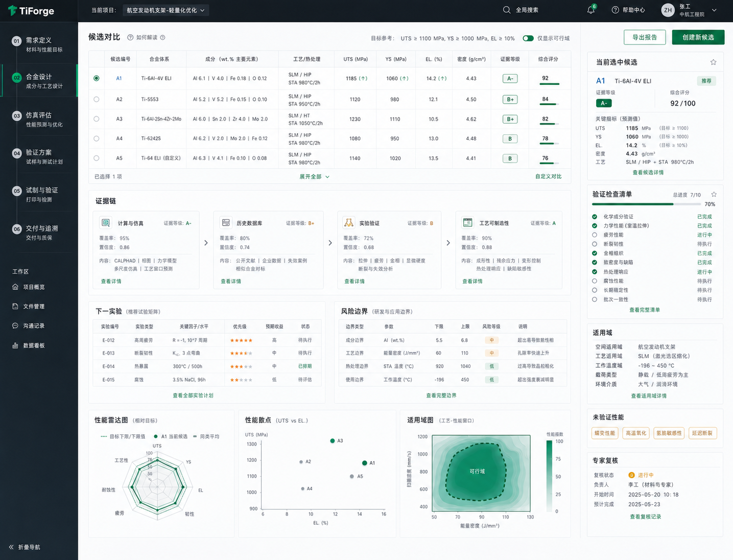The image size is (733, 560).
Task: Click the 创建新候选 button
Action: [x=698, y=37]
